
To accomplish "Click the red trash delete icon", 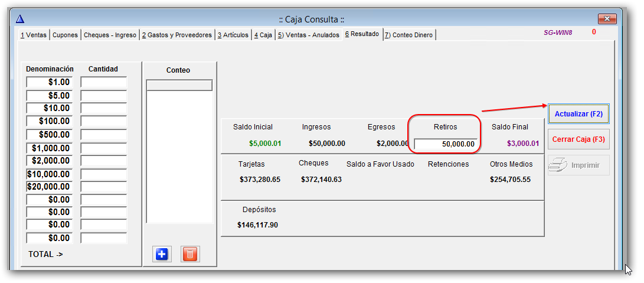I will (190, 254).
